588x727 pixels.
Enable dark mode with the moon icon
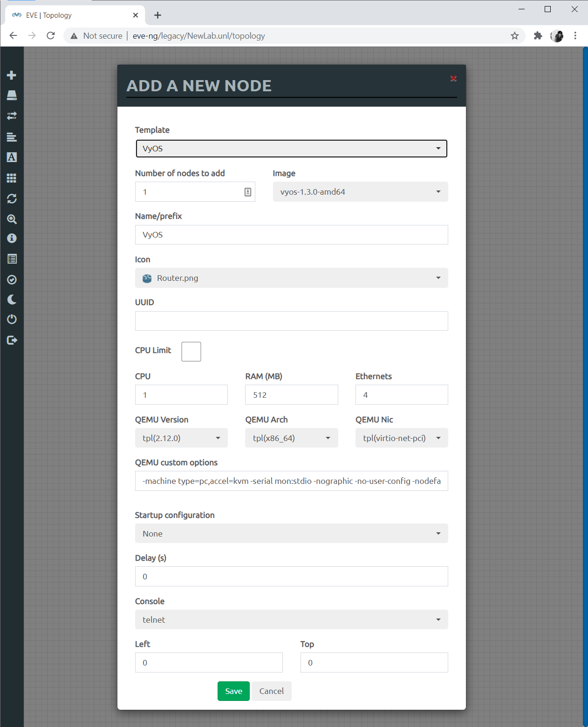click(x=12, y=299)
